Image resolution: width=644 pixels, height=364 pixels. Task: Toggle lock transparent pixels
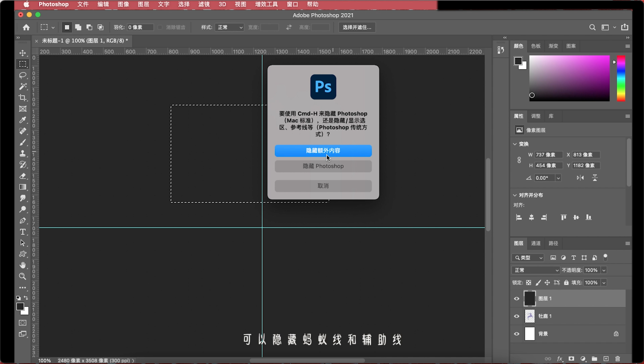click(528, 282)
